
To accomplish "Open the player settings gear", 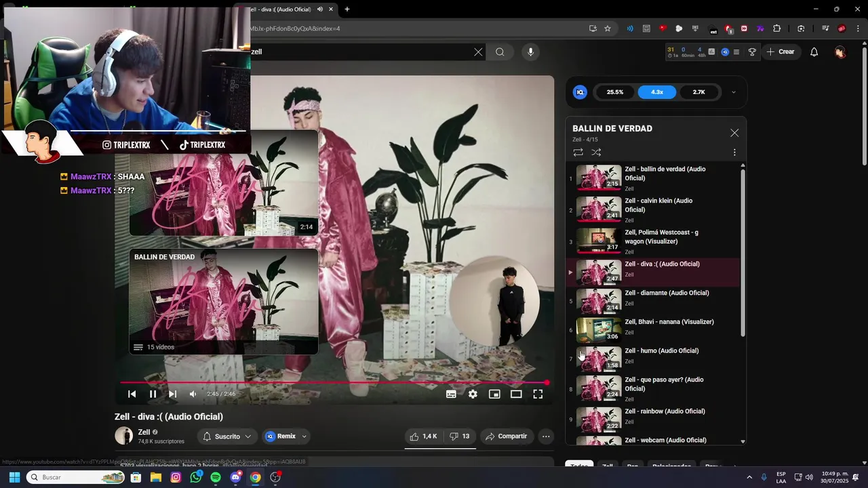I will pyautogui.click(x=473, y=394).
